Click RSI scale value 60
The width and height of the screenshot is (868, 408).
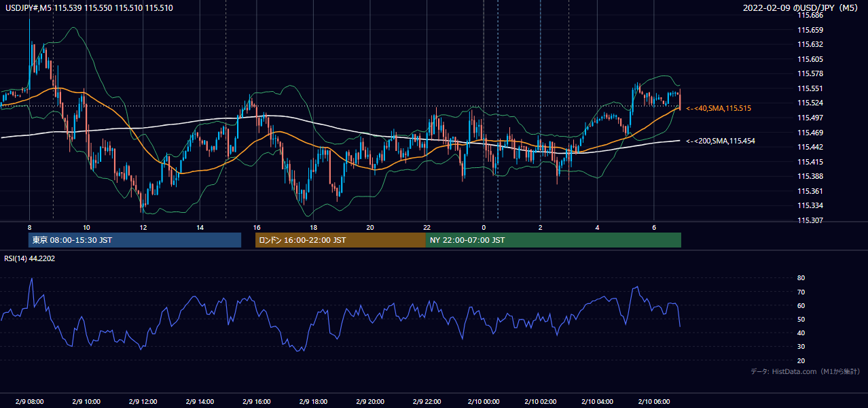coord(801,305)
